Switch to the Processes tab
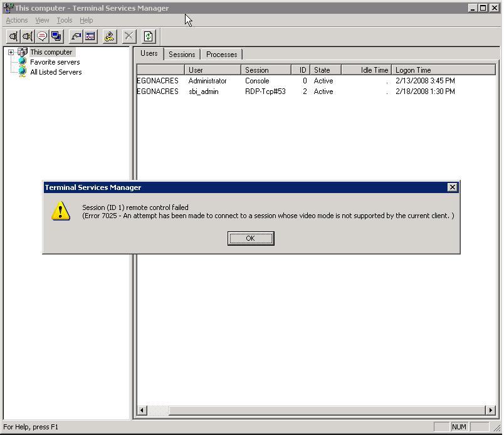Screen dimensions: 504x435 [221, 55]
